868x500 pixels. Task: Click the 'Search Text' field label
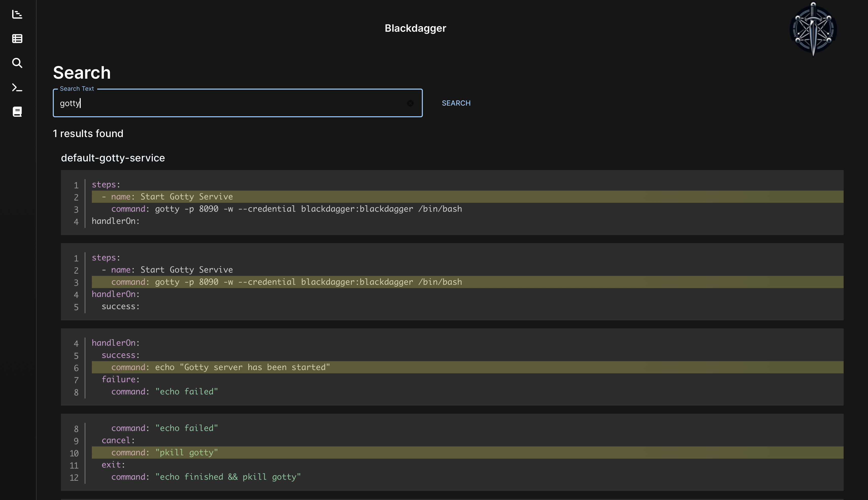point(77,89)
